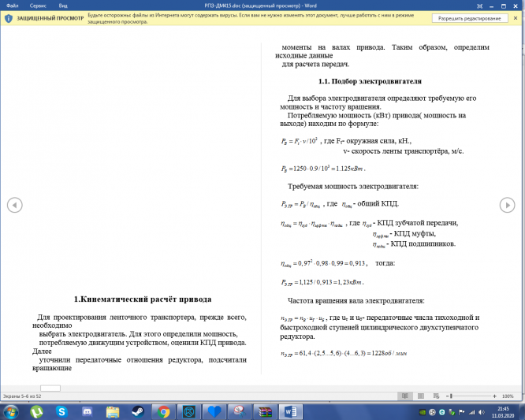Click NVIDIA tray icon
This screenshot has width=525, height=420.
click(423, 412)
